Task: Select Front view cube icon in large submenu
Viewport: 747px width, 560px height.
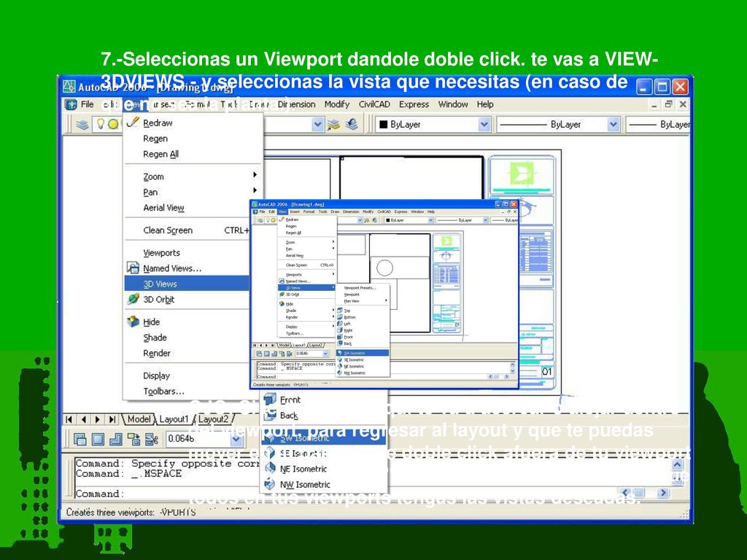Action: tap(270, 399)
